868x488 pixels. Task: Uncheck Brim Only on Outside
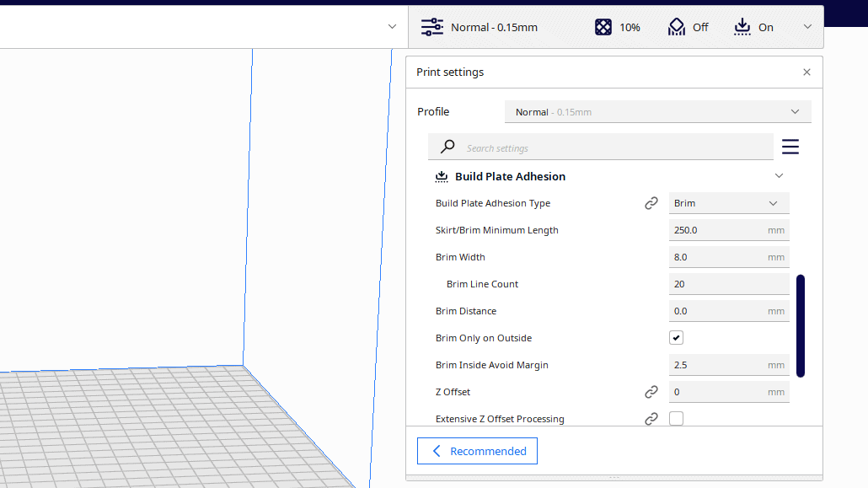coord(676,337)
